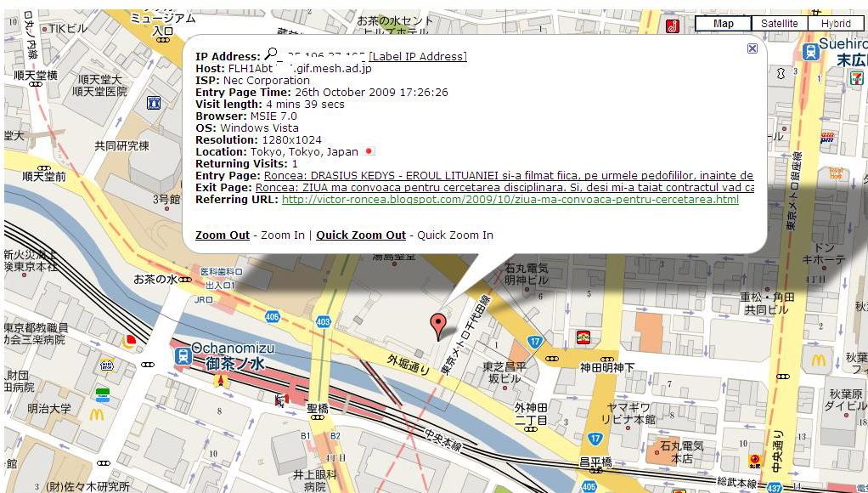Close the visitor info balloon
The height and width of the screenshot is (493, 868).
coord(752,48)
